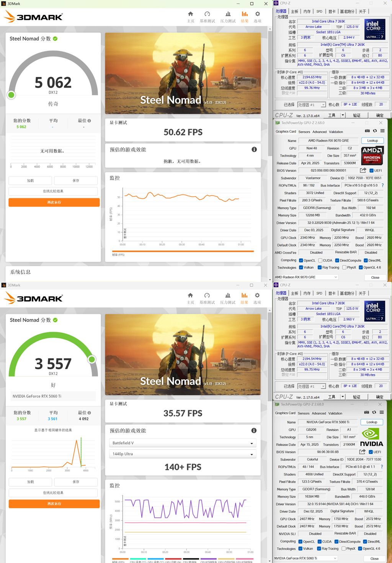
Task: Toggle UEFI checkbox in RTX 5060 Ti GPU-Z
Action: tap(371, 452)
